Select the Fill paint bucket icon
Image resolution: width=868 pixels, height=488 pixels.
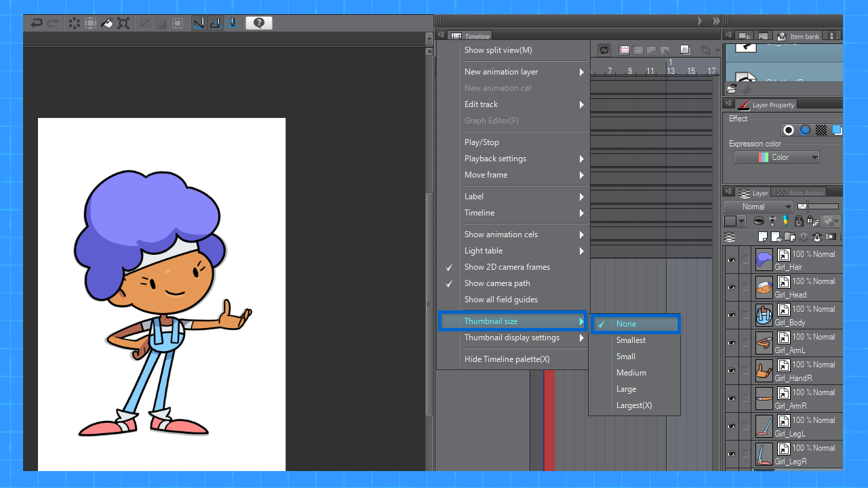(x=107, y=23)
